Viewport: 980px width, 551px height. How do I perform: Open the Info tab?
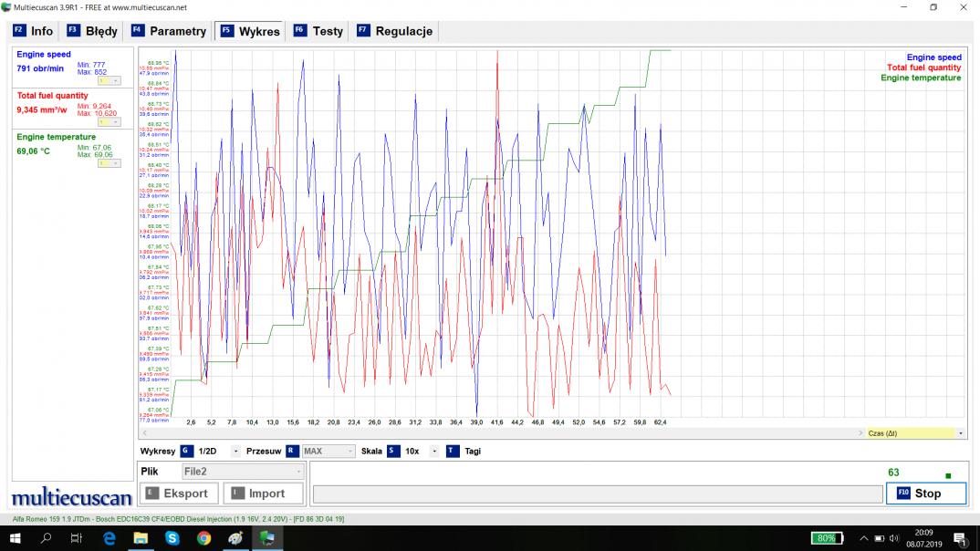34,31
